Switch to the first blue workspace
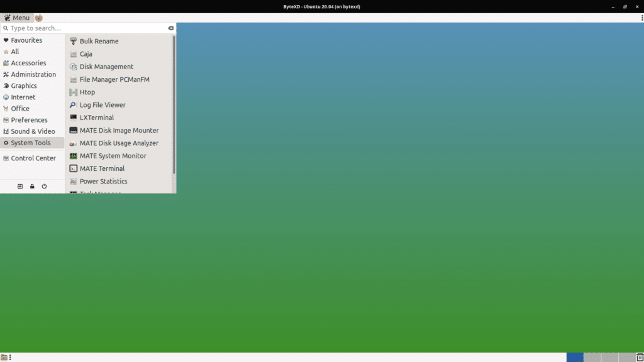644x362 pixels. [x=575, y=357]
